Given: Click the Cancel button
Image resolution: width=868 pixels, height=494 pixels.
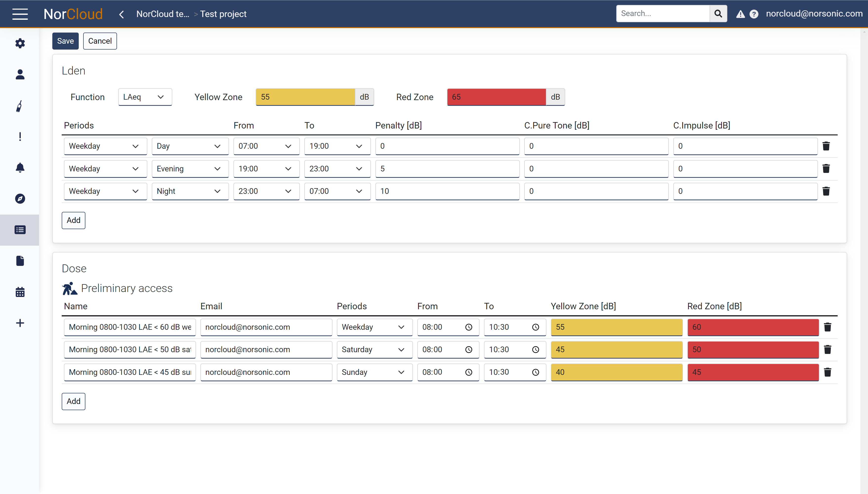Looking at the screenshot, I should coord(100,41).
